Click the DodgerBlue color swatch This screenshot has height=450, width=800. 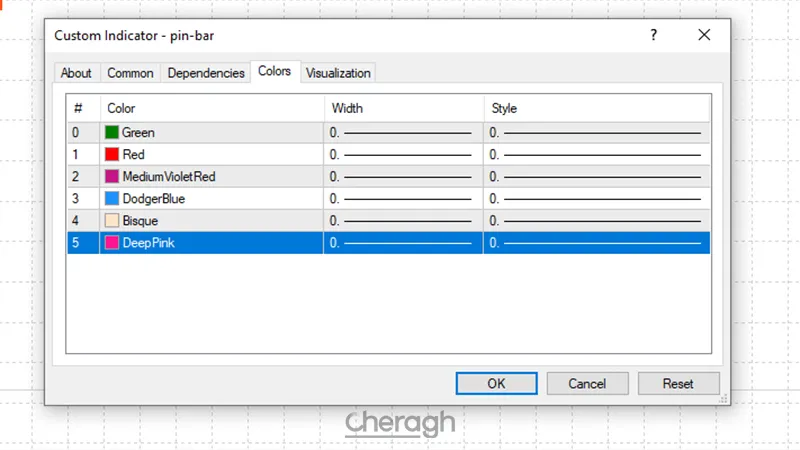click(112, 198)
